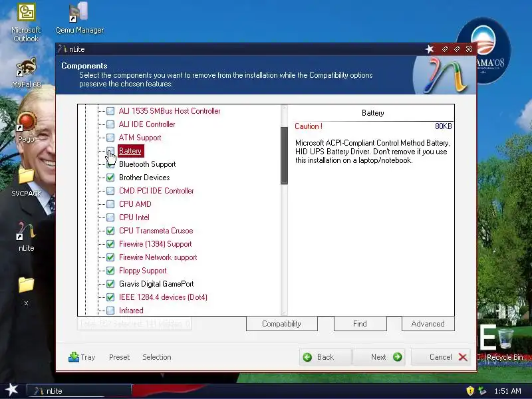Open the SVCPACK folder on the desktop
This screenshot has height=399, width=532.
point(26,182)
